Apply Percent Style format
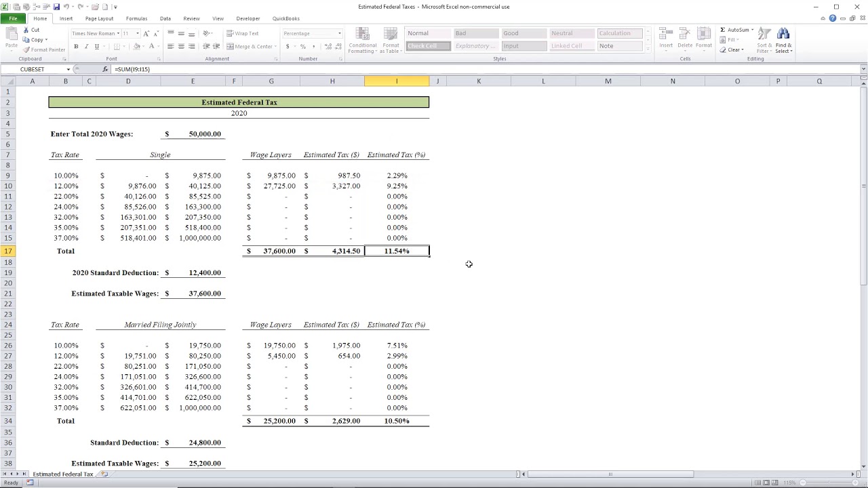This screenshot has height=488, width=868. 303,46
